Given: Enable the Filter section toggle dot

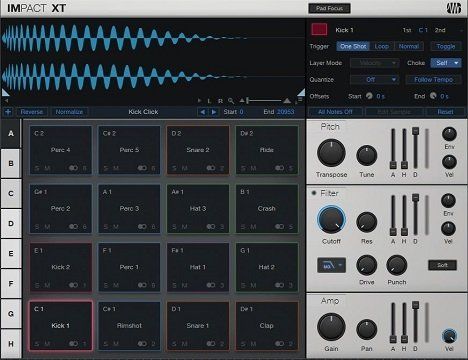Looking at the screenshot, I should point(314,193).
